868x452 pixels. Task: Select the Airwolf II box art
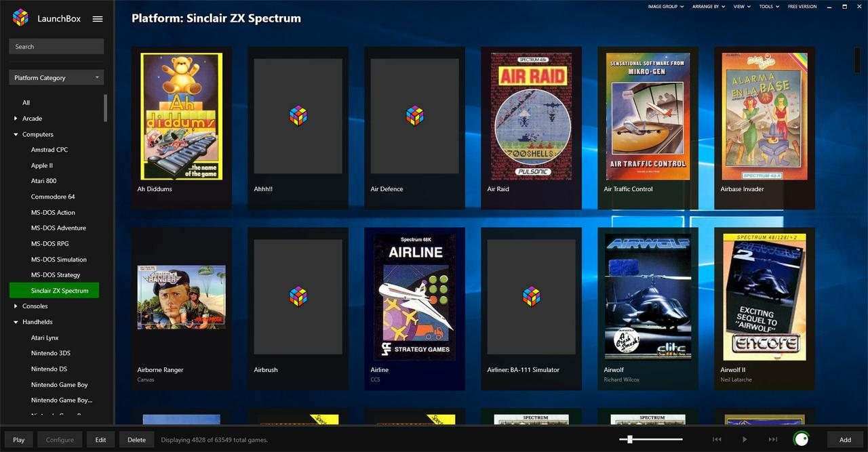tap(764, 297)
